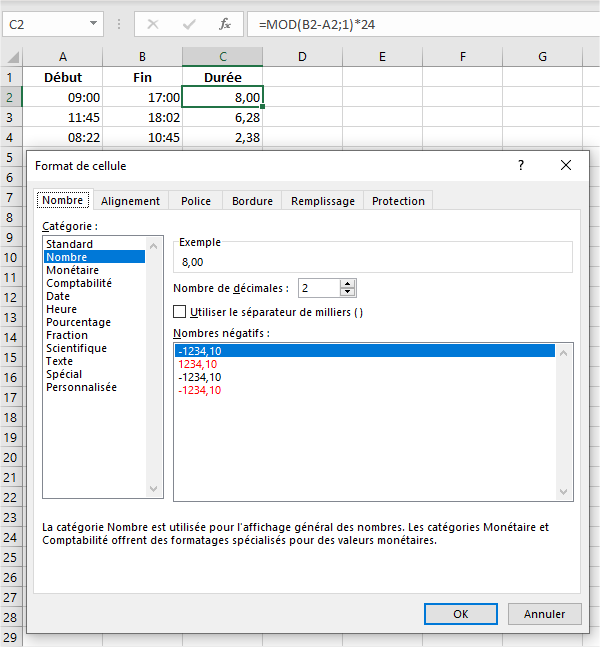600x647 pixels.
Task: Click cell containing Durée
Action: point(222,77)
